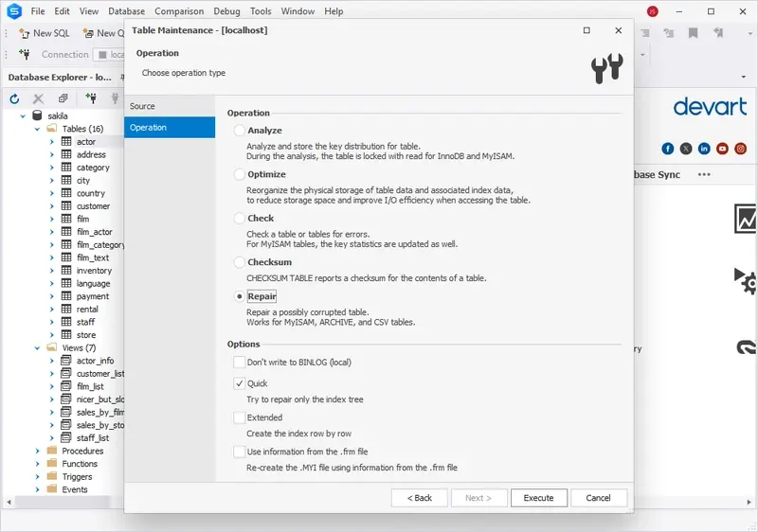
Task: Expand the film table node
Action: [x=52, y=219]
